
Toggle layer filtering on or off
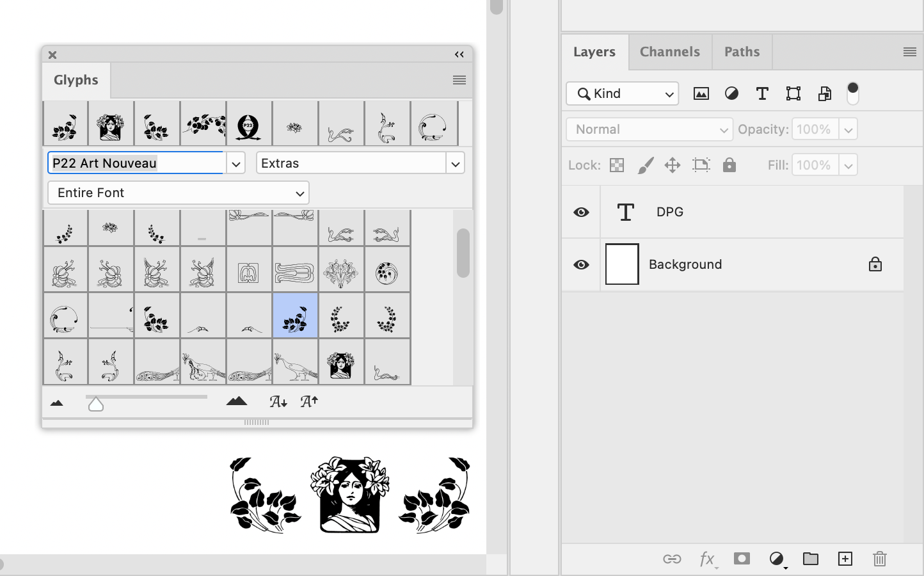click(x=852, y=93)
